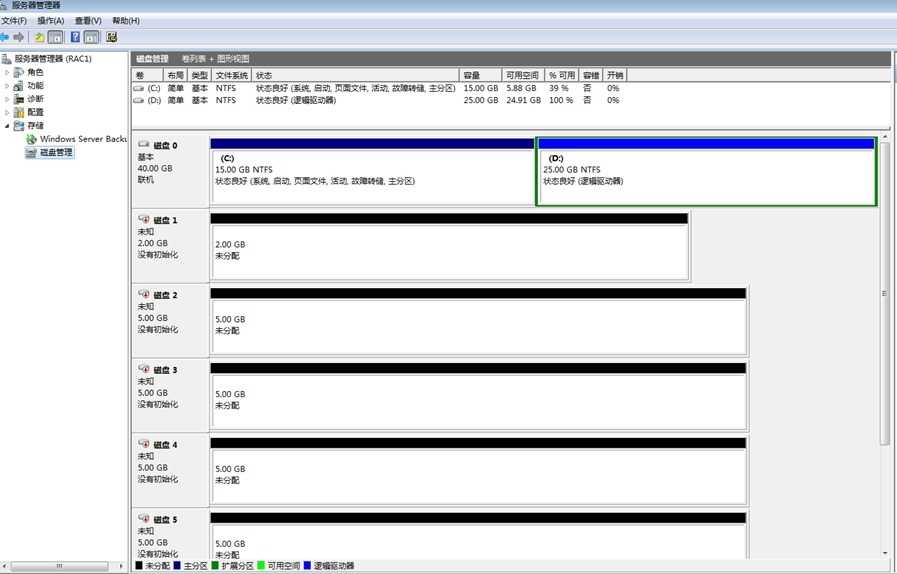This screenshot has width=897, height=574.
Task: Click the green 扩展分区 legend swatch
Action: (215, 565)
